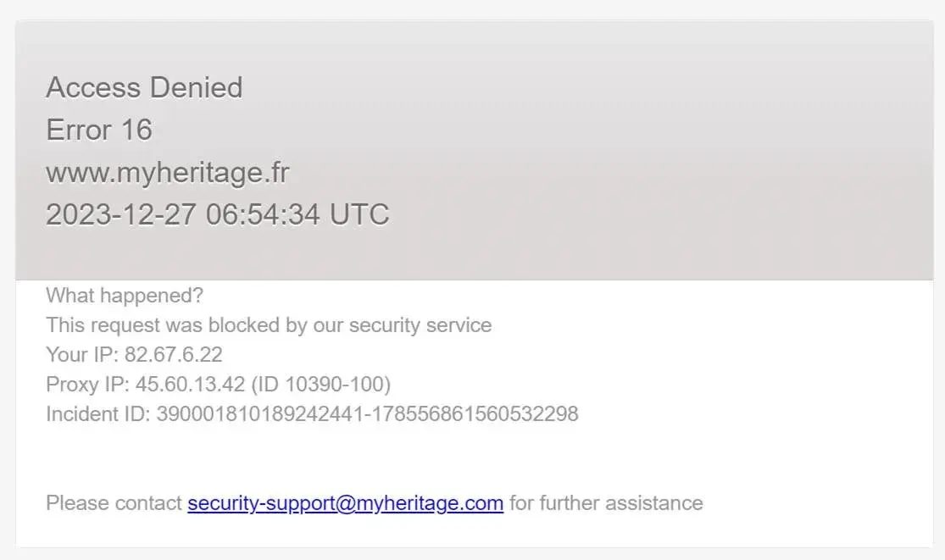The height and width of the screenshot is (560, 945).
Task: Click the Access Denied heading
Action: pos(144,87)
